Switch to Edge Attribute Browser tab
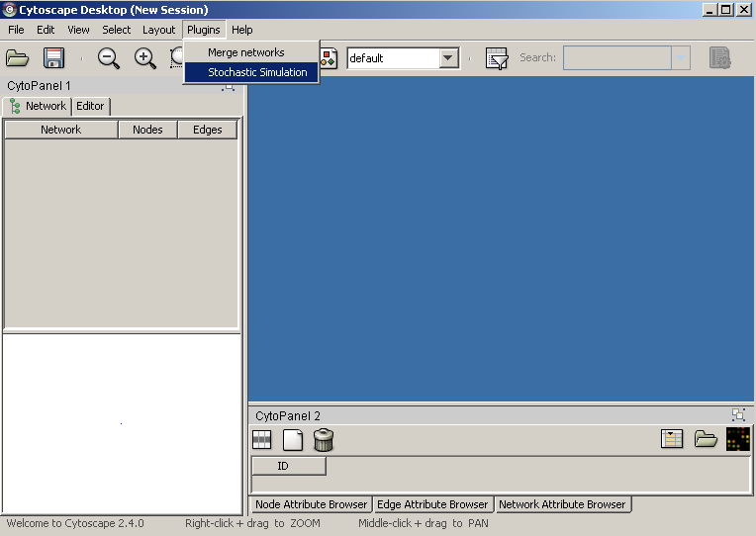 (x=432, y=504)
